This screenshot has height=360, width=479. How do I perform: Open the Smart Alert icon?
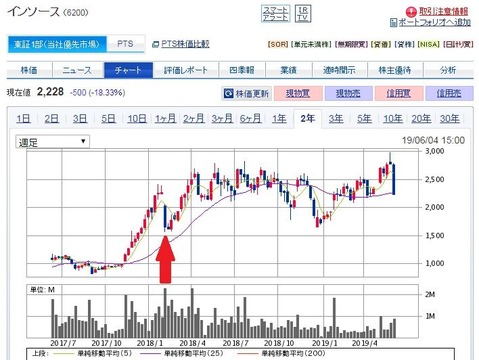click(x=275, y=14)
